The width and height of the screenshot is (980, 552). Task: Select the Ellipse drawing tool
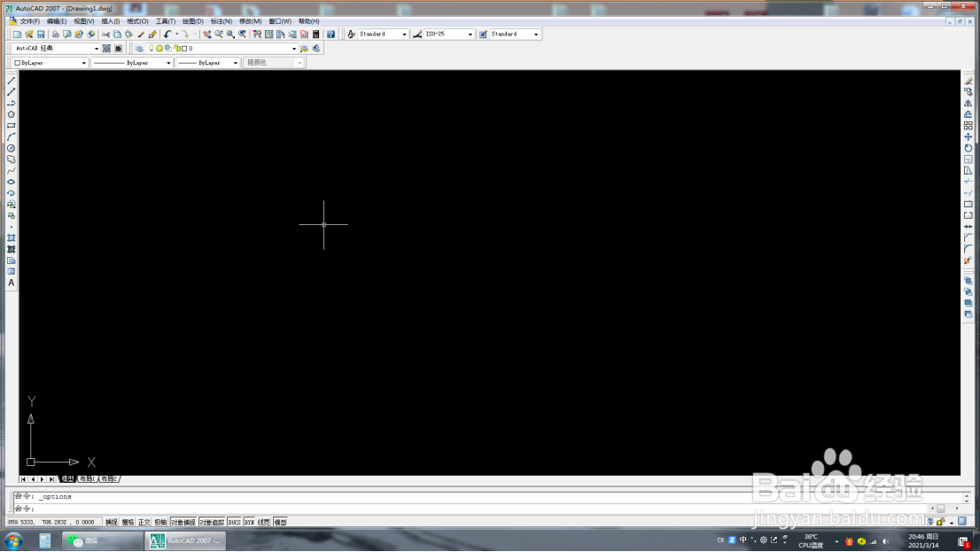click(x=11, y=182)
